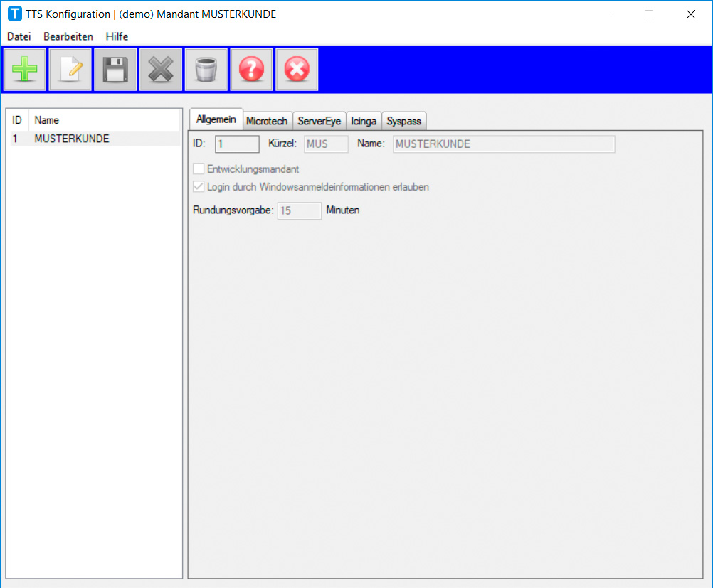Click the TTS application logo in title bar
Image resolution: width=713 pixels, height=588 pixels.
tap(14, 14)
